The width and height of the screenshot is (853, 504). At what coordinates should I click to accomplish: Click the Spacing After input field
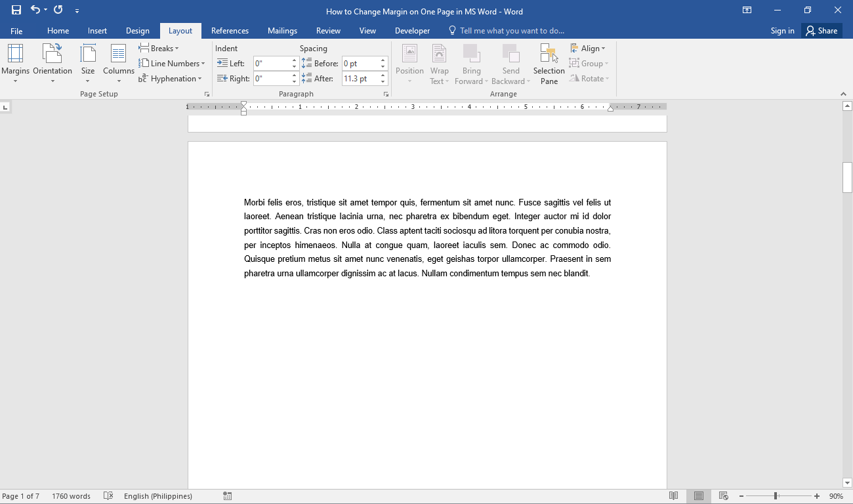(360, 78)
